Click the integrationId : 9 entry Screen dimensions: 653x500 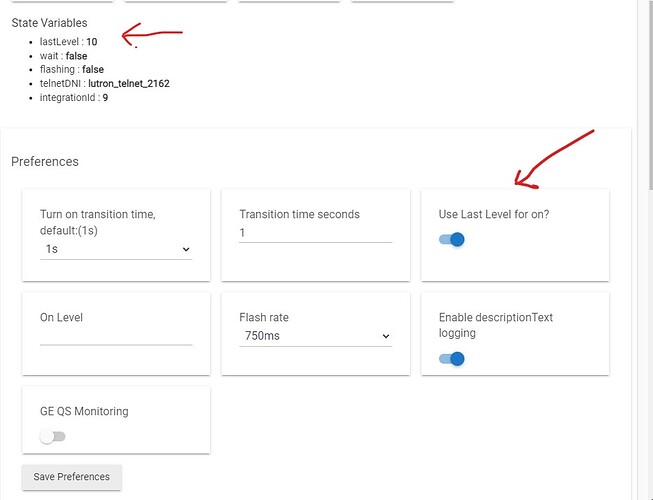click(x=74, y=98)
